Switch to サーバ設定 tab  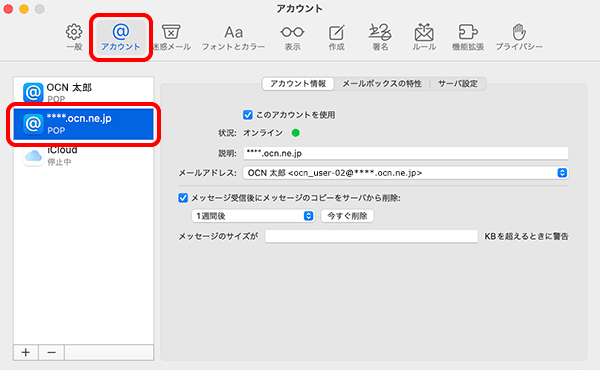coord(458,83)
